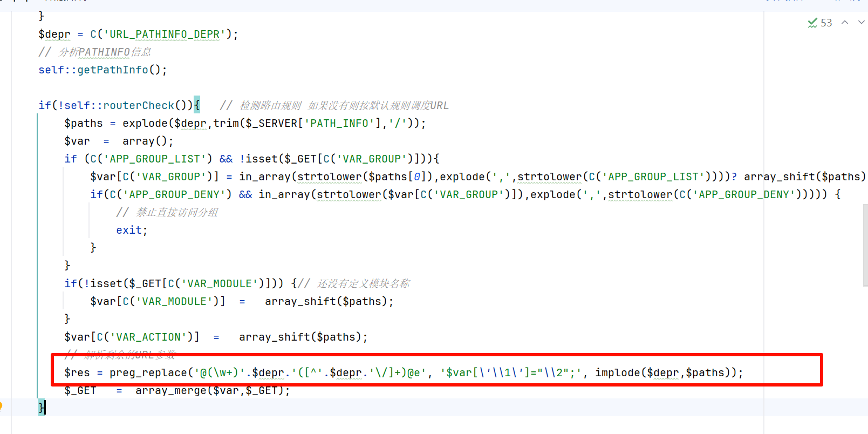Screen dimensions: 868x434
Task: Click the routerCheck method name
Action: coord(139,106)
